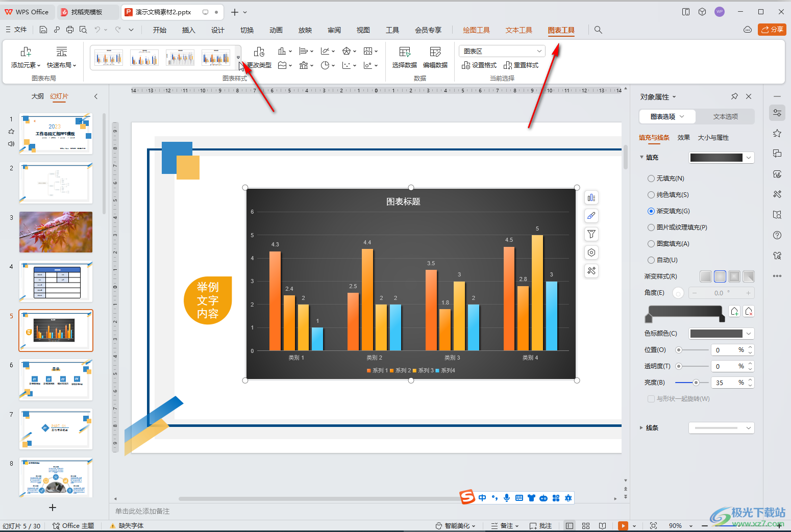Image resolution: width=791 pixels, height=532 pixels.
Task: Switch to Text Options (文本选项) tab
Action: click(x=726, y=116)
